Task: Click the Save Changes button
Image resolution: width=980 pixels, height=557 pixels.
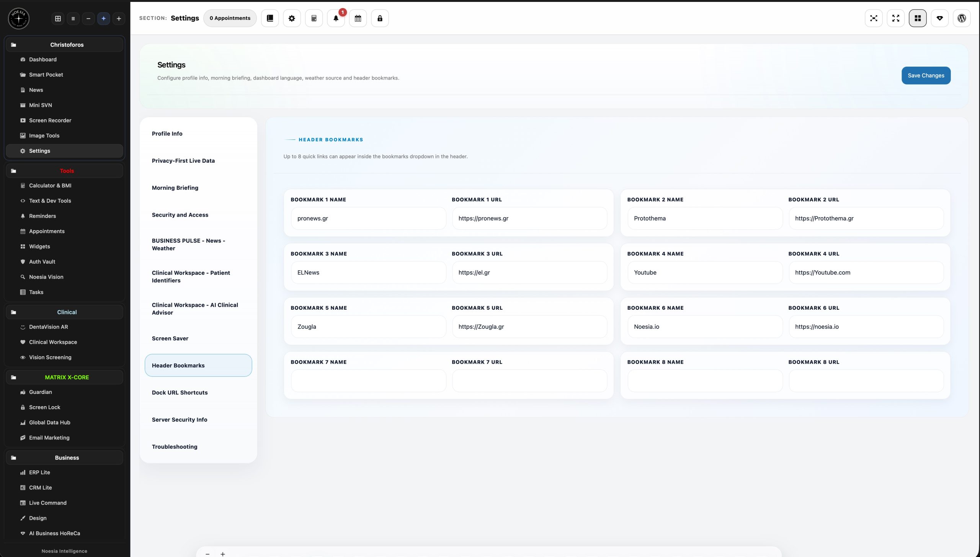Action: coord(926,75)
